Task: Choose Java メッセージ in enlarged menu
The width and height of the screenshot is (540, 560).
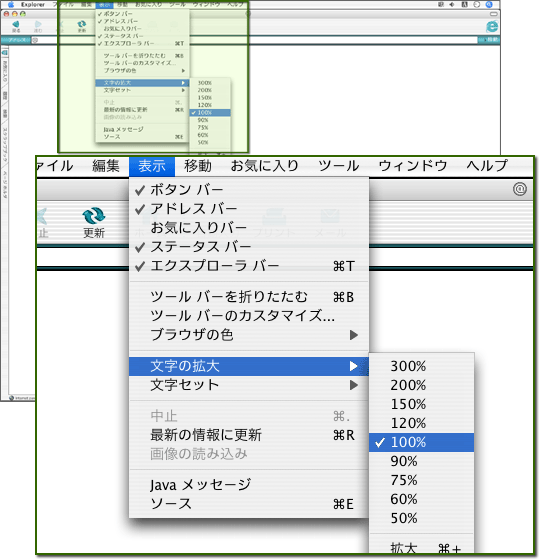Action: pyautogui.click(x=249, y=485)
